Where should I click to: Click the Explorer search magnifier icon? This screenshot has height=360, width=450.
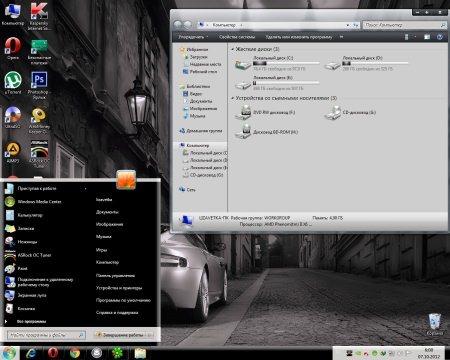pos(443,25)
